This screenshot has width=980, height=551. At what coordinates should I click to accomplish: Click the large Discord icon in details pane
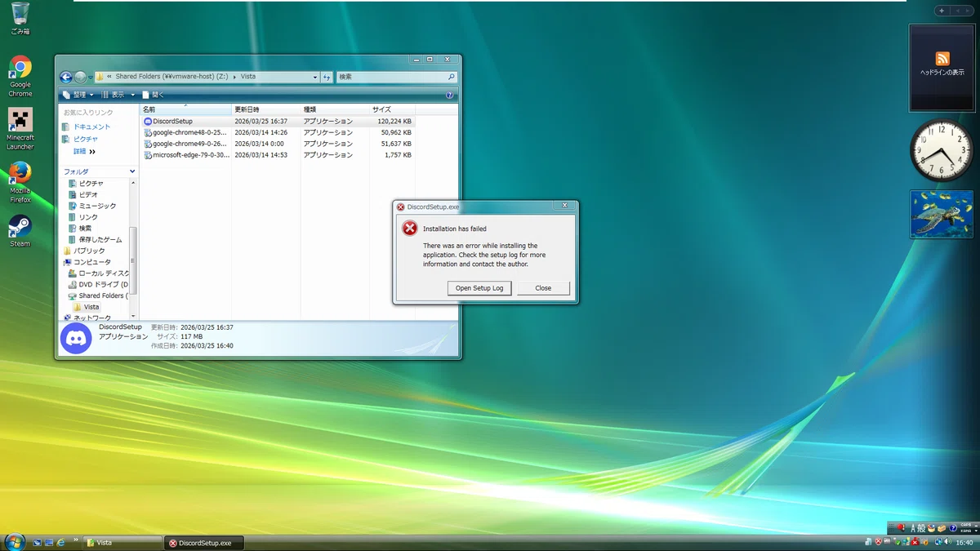(76, 338)
